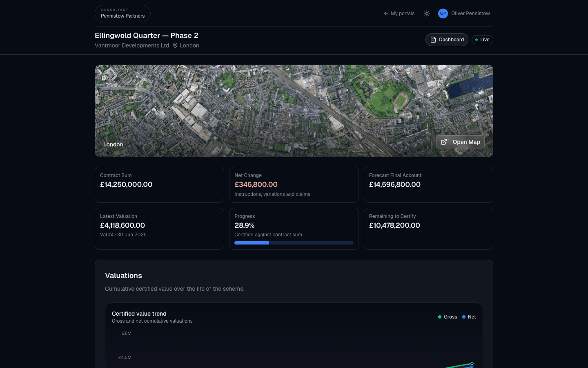
Task: Click the Certified progress bar
Action: (294, 243)
